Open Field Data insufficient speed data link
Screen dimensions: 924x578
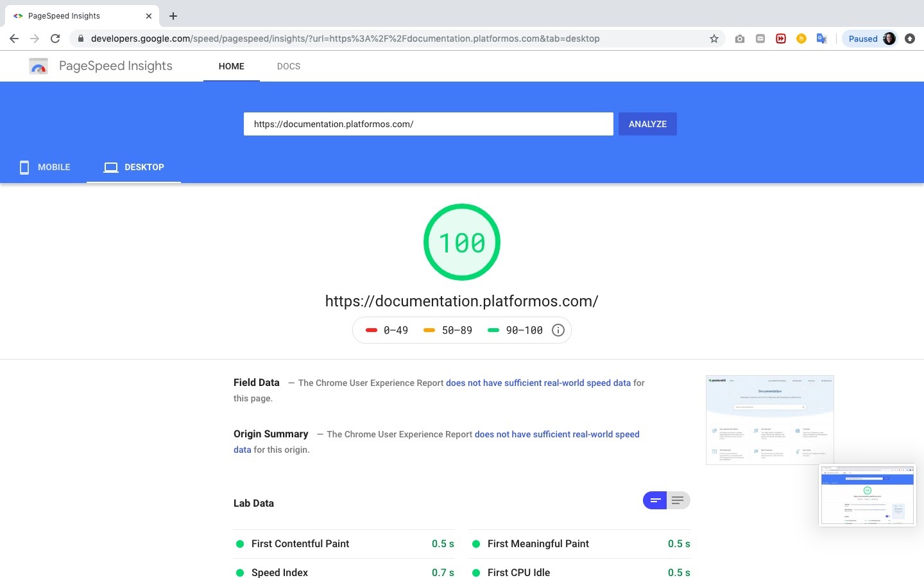[538, 383]
